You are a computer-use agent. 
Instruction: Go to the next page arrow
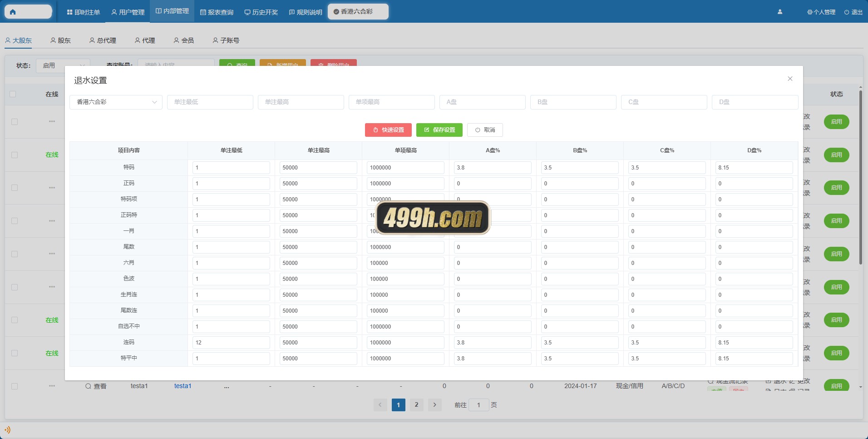coord(435,404)
